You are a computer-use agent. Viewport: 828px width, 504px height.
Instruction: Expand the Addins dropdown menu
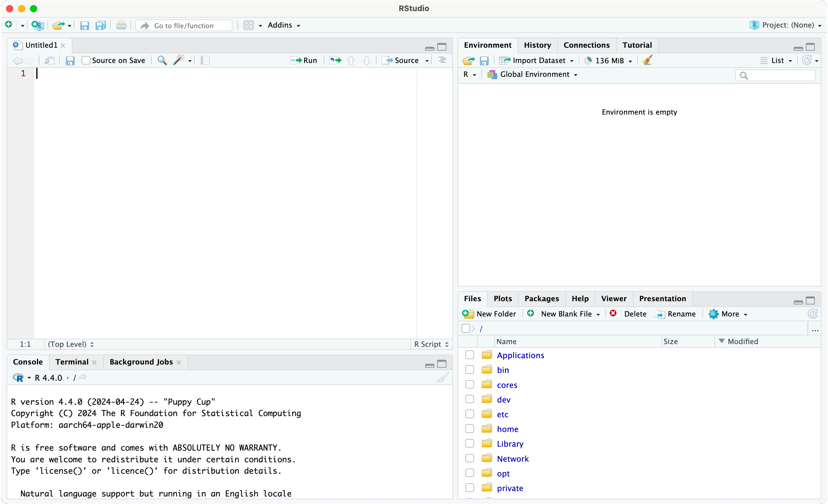[284, 25]
